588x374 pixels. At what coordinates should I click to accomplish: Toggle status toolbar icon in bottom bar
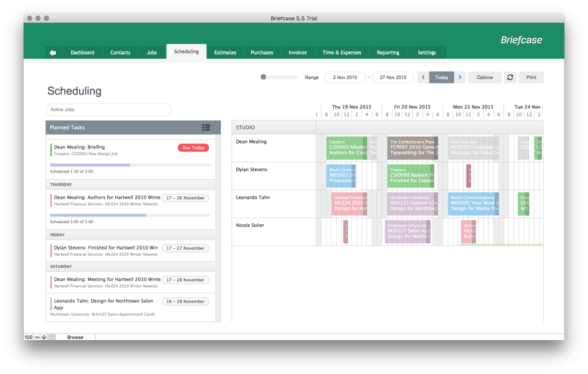click(x=51, y=337)
